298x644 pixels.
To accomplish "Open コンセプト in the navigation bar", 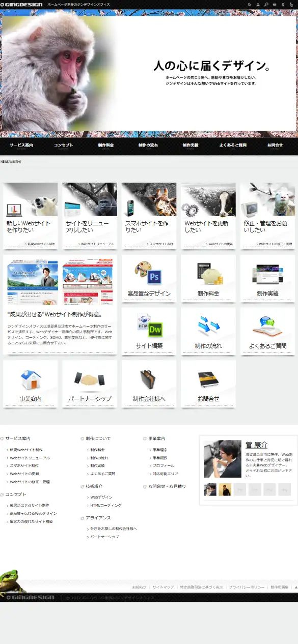I will coord(64,145).
